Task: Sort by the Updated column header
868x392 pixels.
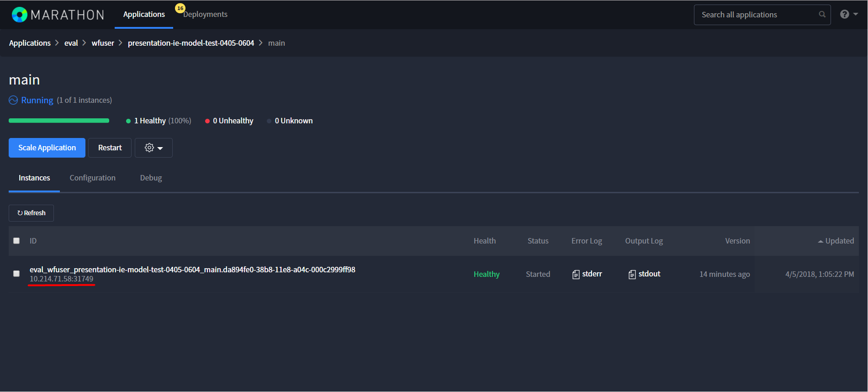Action: pyautogui.click(x=836, y=241)
